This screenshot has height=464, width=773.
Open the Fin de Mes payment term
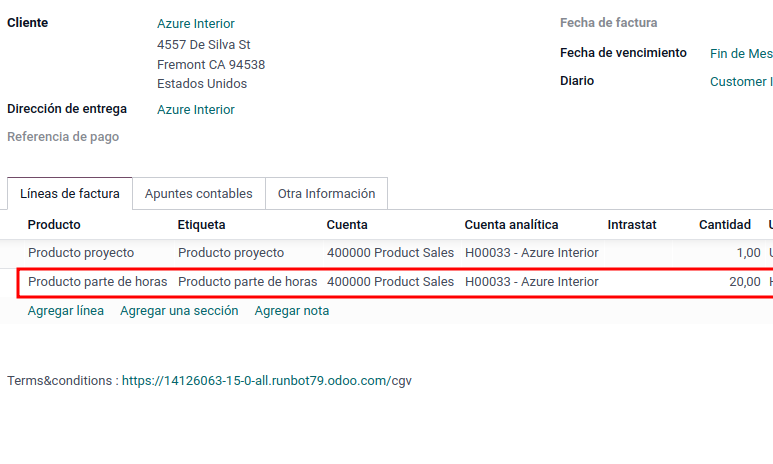click(741, 53)
